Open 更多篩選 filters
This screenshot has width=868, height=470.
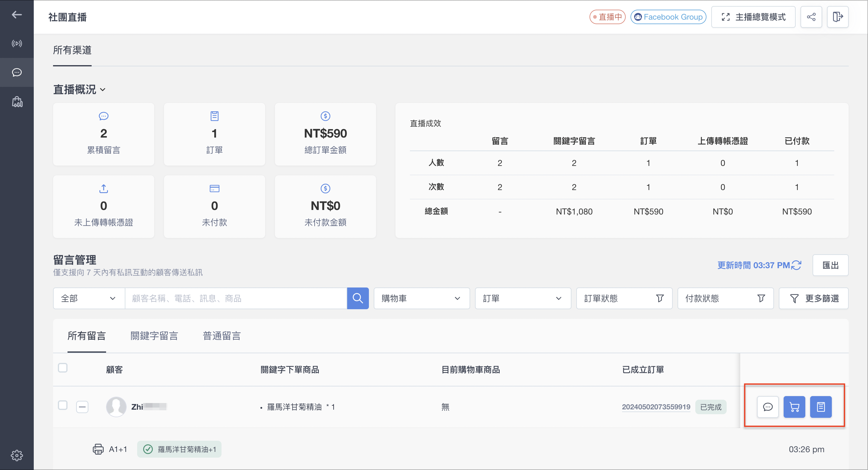coord(813,298)
